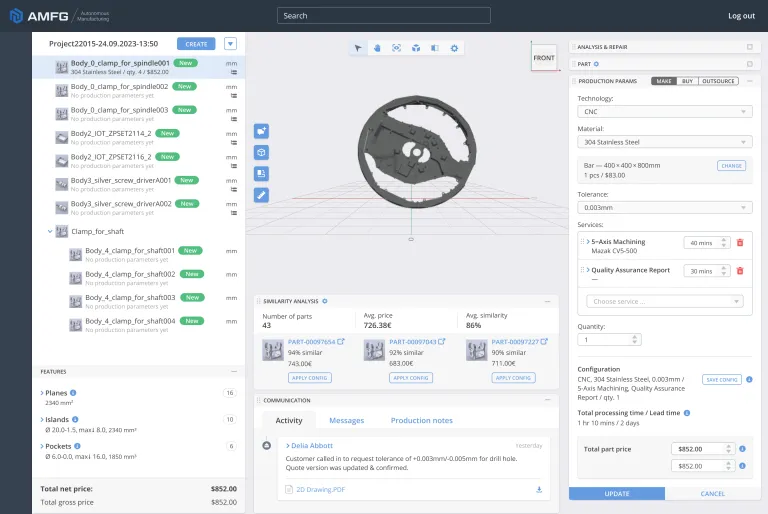
Task: Open PART-00097227 external link icon
Action: pyautogui.click(x=544, y=342)
